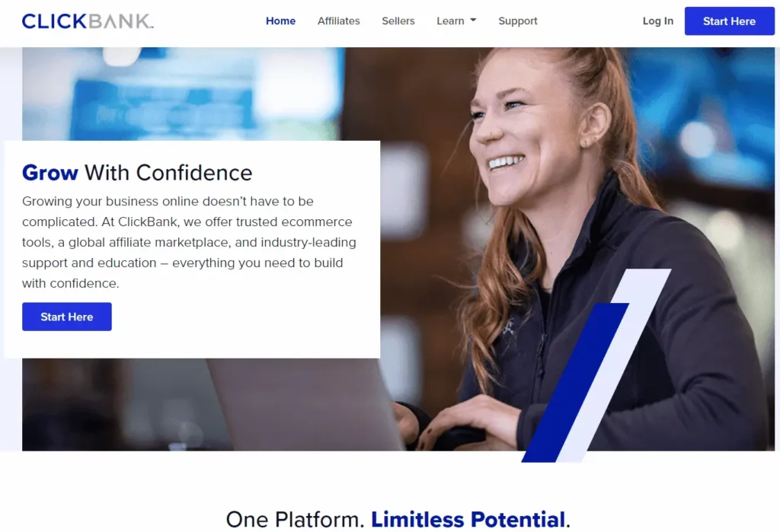Click Start Here in the hero card

coord(67,317)
